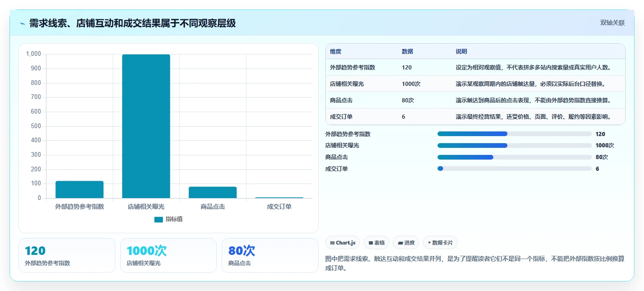Click the 表格 tag chip

376,243
